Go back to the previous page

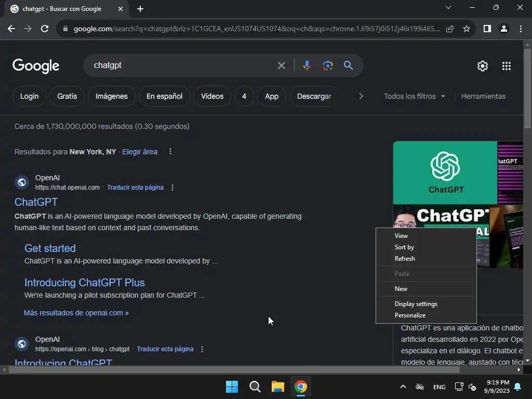pos(11,29)
